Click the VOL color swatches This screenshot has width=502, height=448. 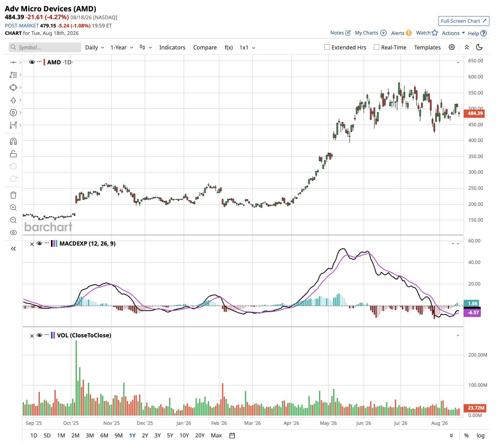click(x=53, y=335)
